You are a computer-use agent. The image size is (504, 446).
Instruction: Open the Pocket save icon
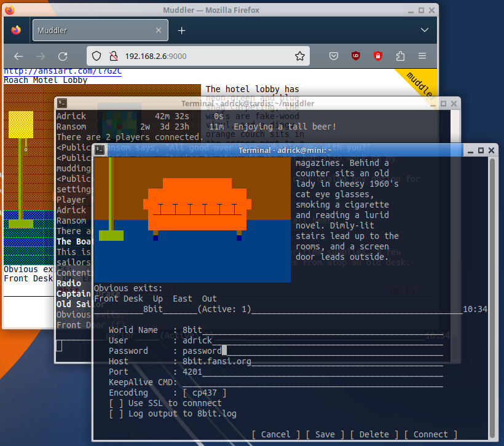pyautogui.click(x=334, y=57)
